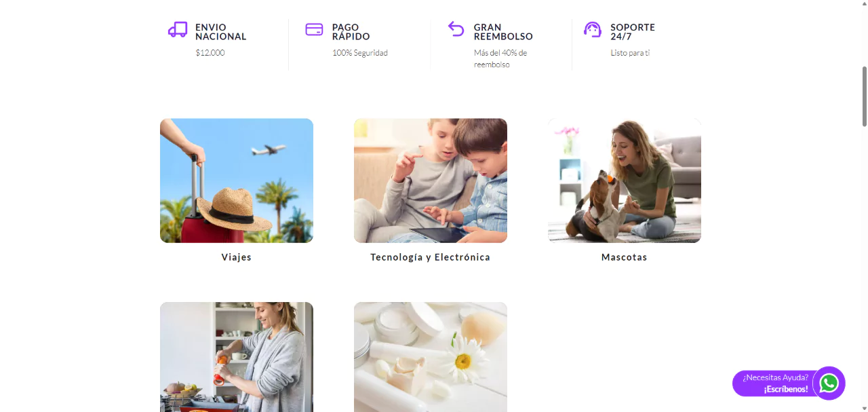The image size is (868, 412).
Task: Click the SOPORTE 24/7 heading
Action: click(x=633, y=32)
